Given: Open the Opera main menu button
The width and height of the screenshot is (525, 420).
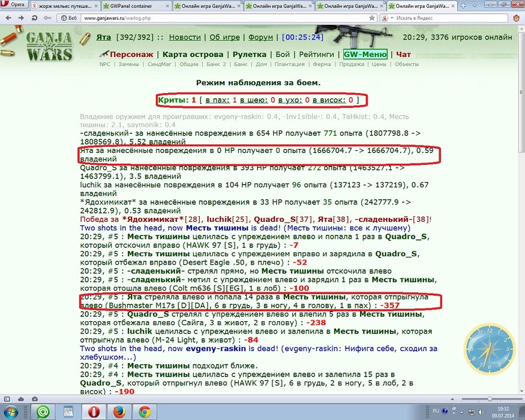Looking at the screenshot, I should point(14,5).
